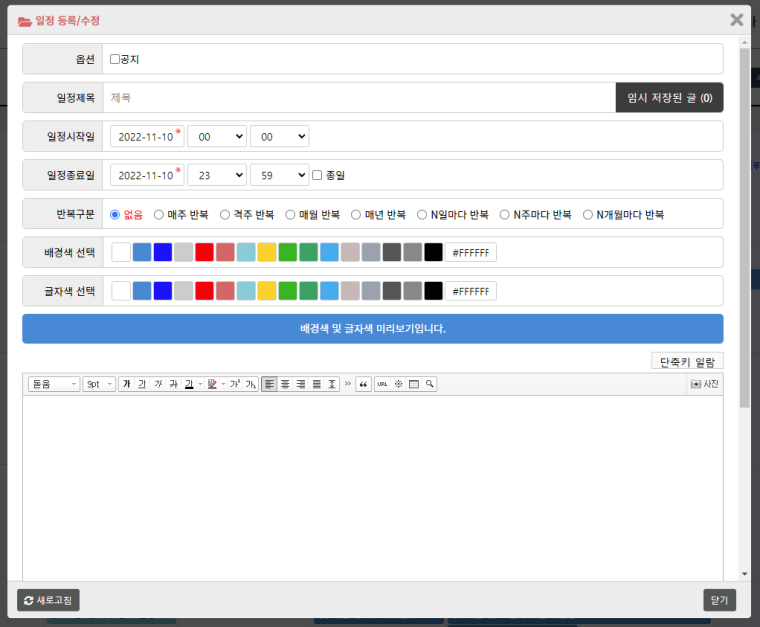Insert a blockquote in editor

363,384
